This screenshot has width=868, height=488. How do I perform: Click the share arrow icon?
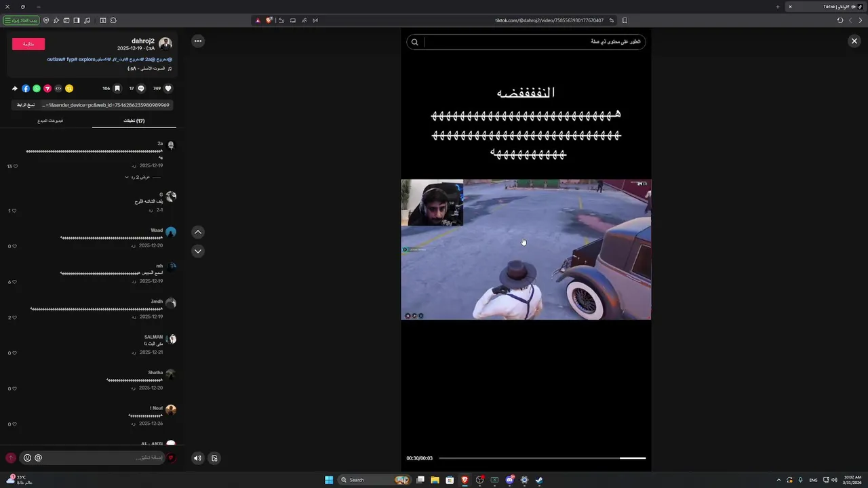pyautogui.click(x=15, y=88)
